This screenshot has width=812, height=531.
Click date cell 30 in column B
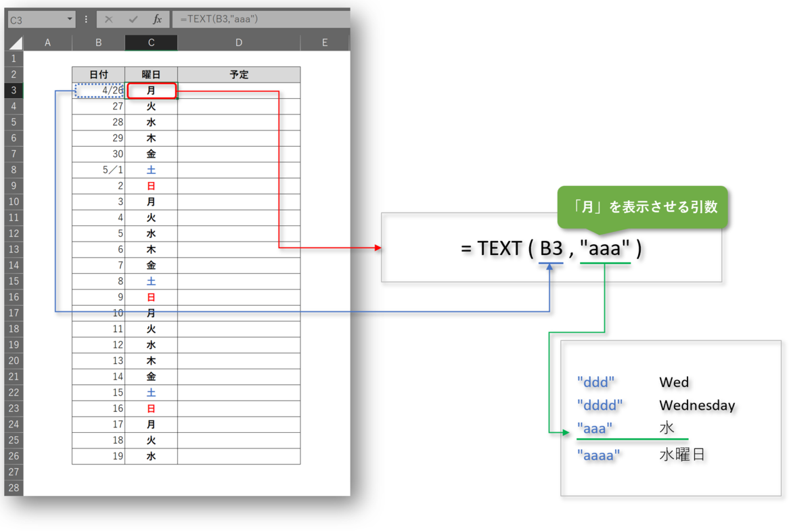click(98, 154)
